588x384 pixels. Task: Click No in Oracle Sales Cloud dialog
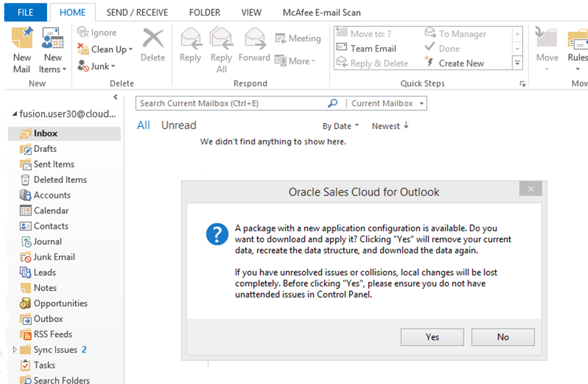point(503,337)
